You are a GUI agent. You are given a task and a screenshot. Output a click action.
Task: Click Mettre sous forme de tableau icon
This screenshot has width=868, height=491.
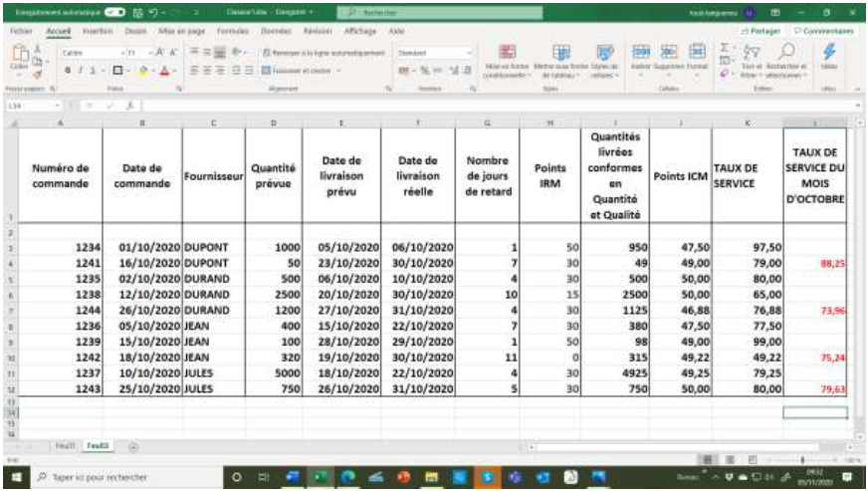(562, 54)
